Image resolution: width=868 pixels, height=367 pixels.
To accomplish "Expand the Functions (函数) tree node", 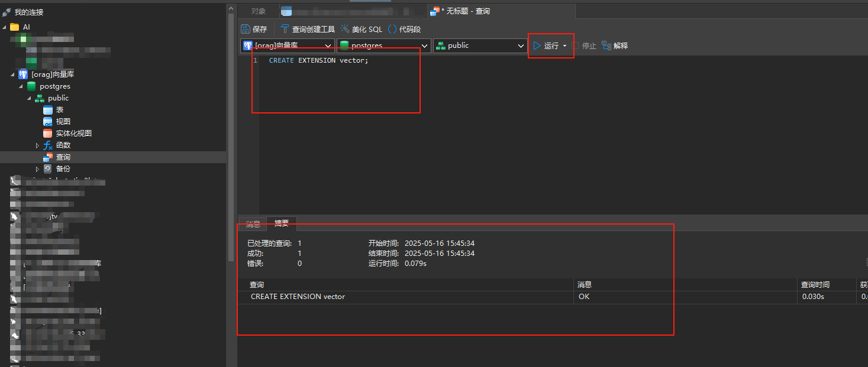I will point(38,145).
